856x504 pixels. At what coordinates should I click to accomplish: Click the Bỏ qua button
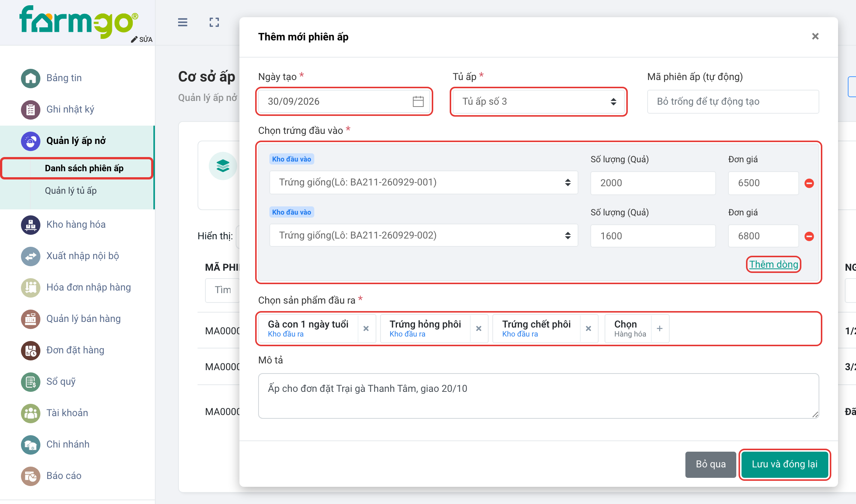point(710,464)
